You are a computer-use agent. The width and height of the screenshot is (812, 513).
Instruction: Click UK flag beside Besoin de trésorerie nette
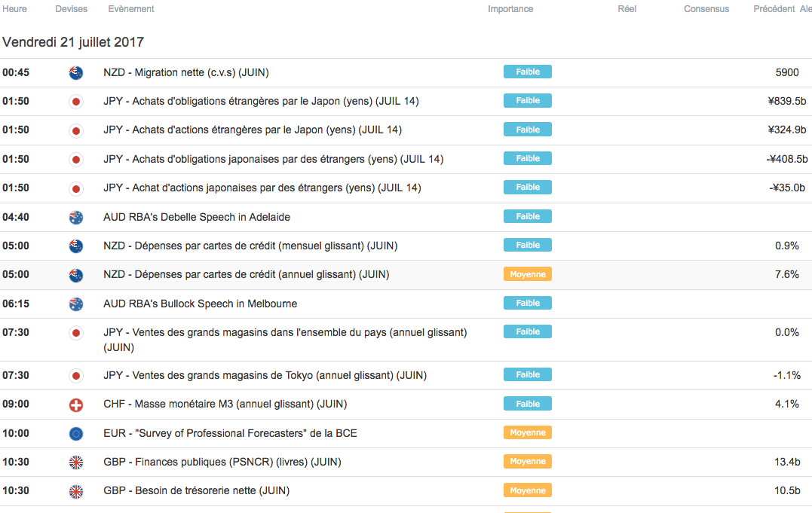(75, 491)
